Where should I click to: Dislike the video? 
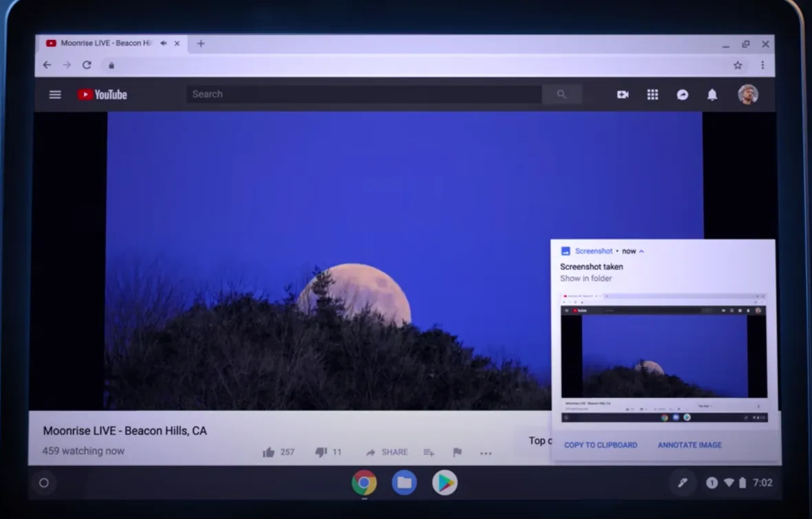coord(321,452)
